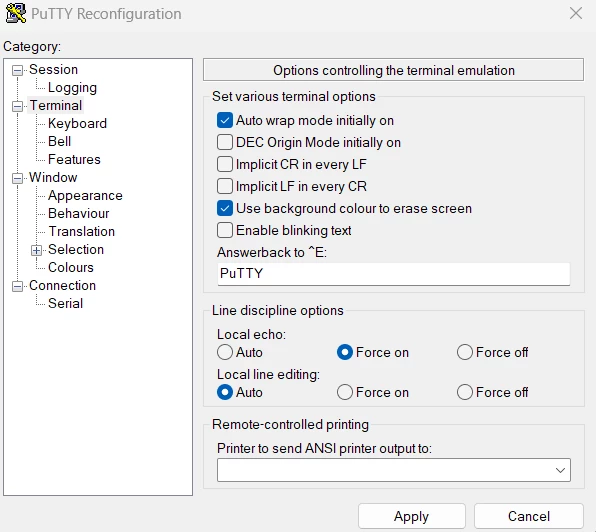Select Local line editing Auto

click(x=225, y=392)
